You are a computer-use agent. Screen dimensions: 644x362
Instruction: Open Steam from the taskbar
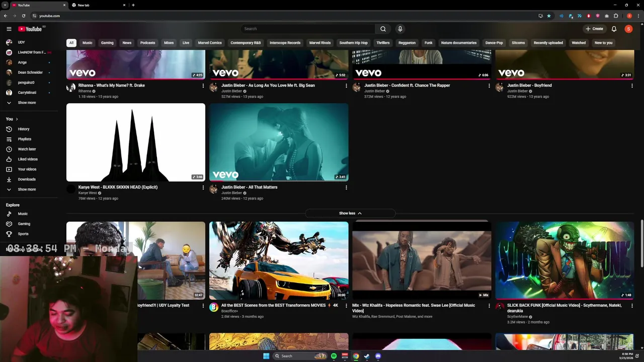[367, 356]
